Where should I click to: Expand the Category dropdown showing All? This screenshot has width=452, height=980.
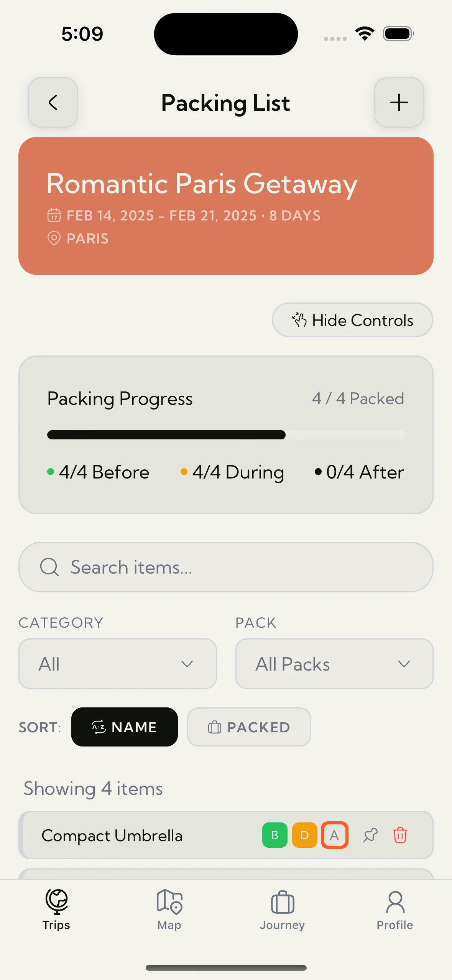point(118,664)
